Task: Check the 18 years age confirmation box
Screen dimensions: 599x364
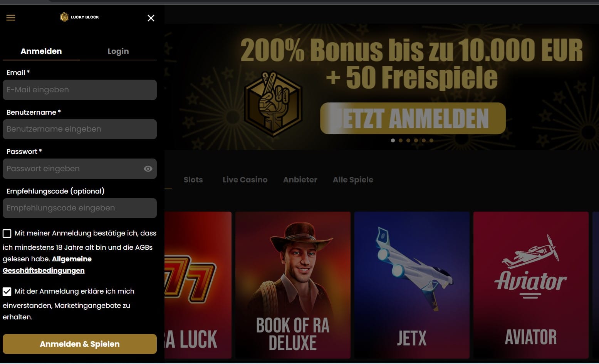Action: [7, 234]
